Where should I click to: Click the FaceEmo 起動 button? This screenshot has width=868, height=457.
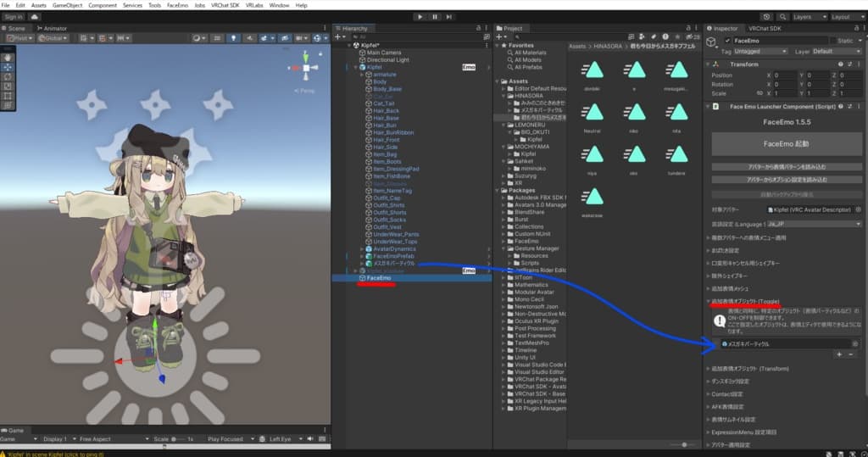point(782,144)
